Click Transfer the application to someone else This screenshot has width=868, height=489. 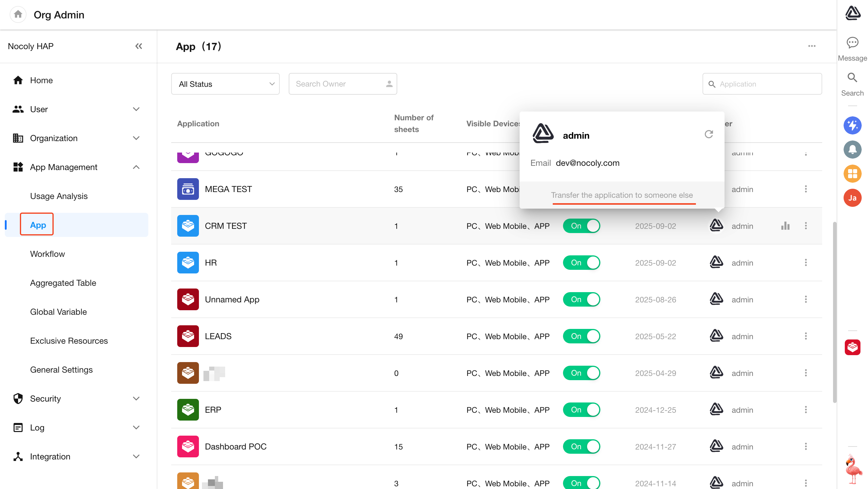point(622,195)
